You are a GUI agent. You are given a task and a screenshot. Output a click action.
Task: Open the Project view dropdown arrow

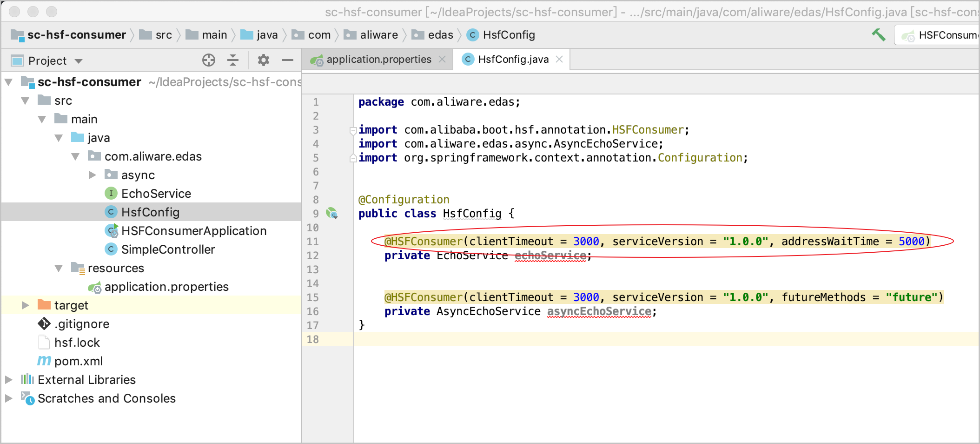(79, 61)
